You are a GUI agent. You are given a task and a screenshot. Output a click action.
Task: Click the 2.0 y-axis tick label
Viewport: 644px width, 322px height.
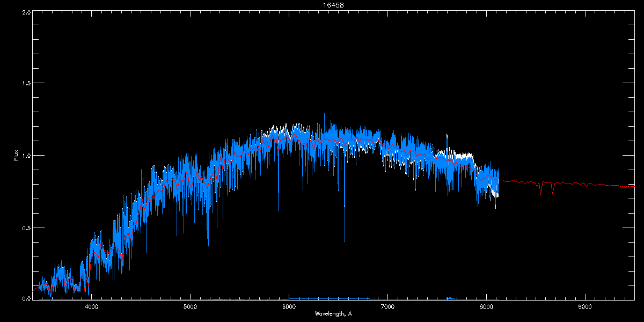tap(26, 12)
